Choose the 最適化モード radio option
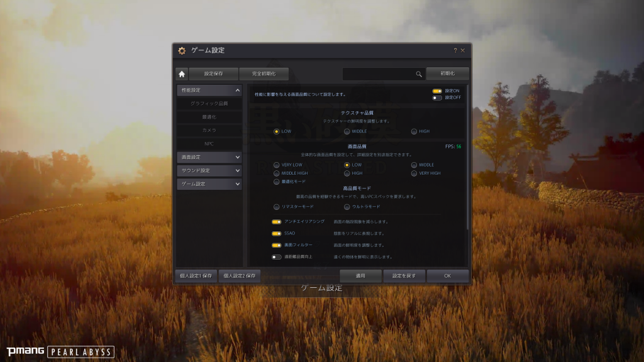This screenshot has width=644, height=362. pyautogui.click(x=277, y=182)
